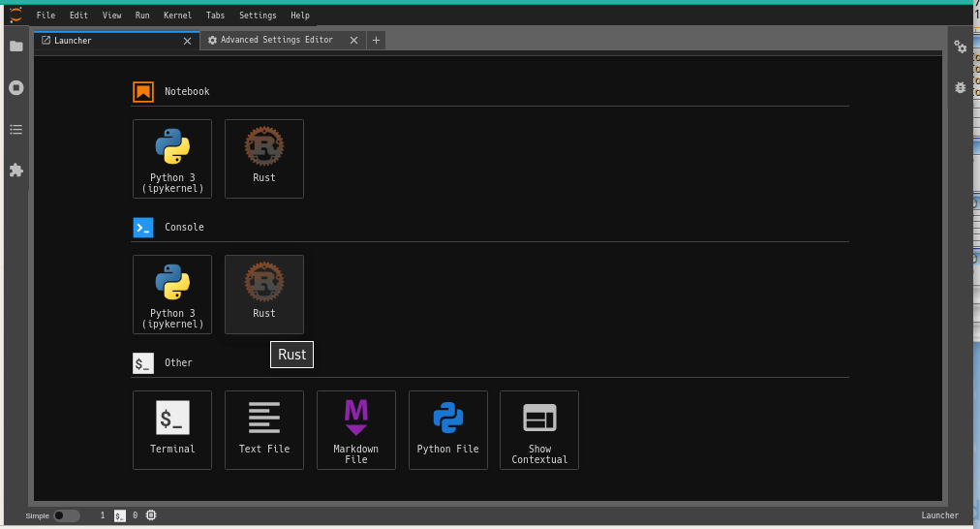Open the Debugger bug icon in right sidebar

[x=960, y=87]
